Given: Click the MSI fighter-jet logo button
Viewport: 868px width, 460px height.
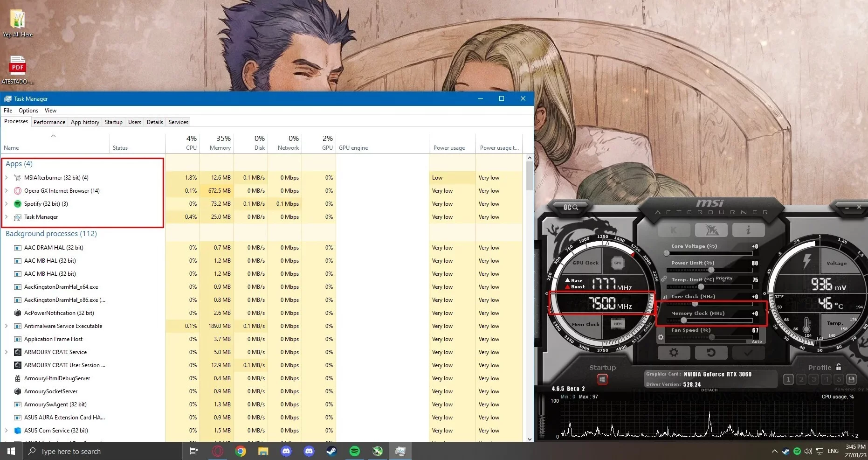Looking at the screenshot, I should point(711,230).
